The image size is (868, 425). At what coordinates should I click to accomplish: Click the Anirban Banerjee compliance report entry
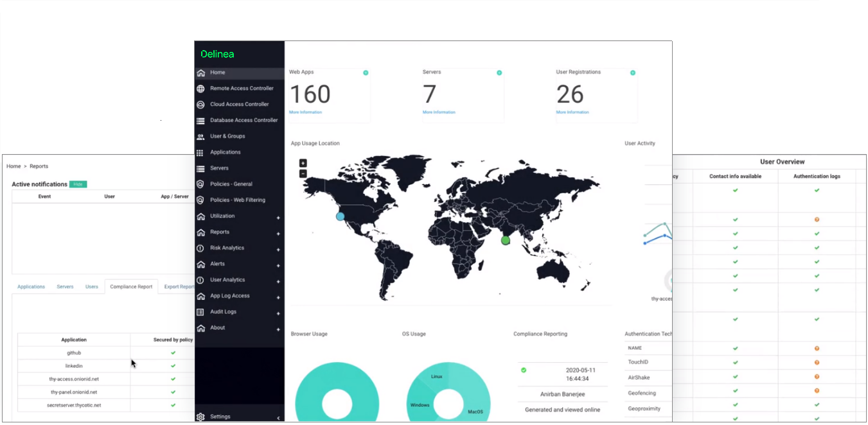[x=562, y=394]
